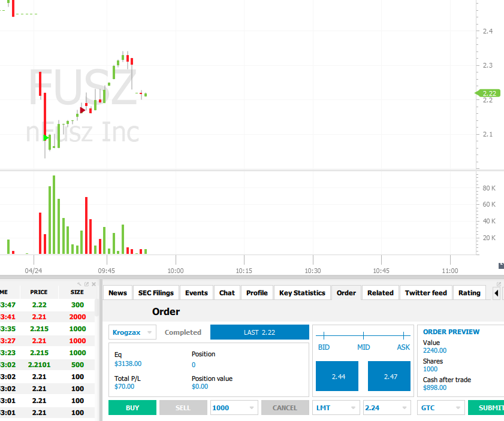504x421 pixels.
Task: Open the LMT order type dropdown
Action: pos(336,407)
